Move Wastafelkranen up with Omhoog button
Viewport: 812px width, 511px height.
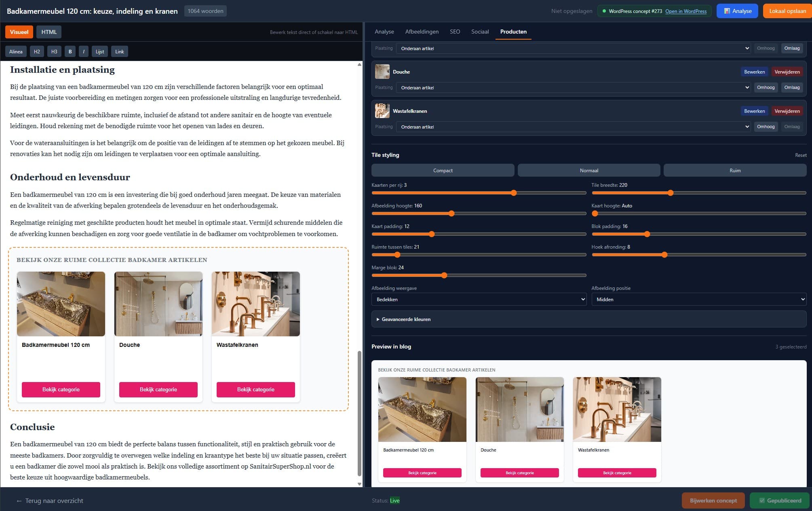pyautogui.click(x=766, y=127)
